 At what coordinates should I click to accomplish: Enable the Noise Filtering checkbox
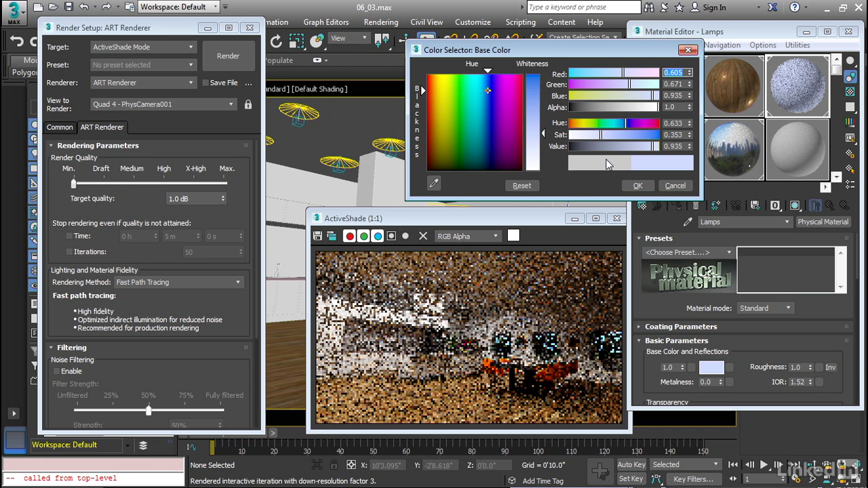(x=57, y=371)
